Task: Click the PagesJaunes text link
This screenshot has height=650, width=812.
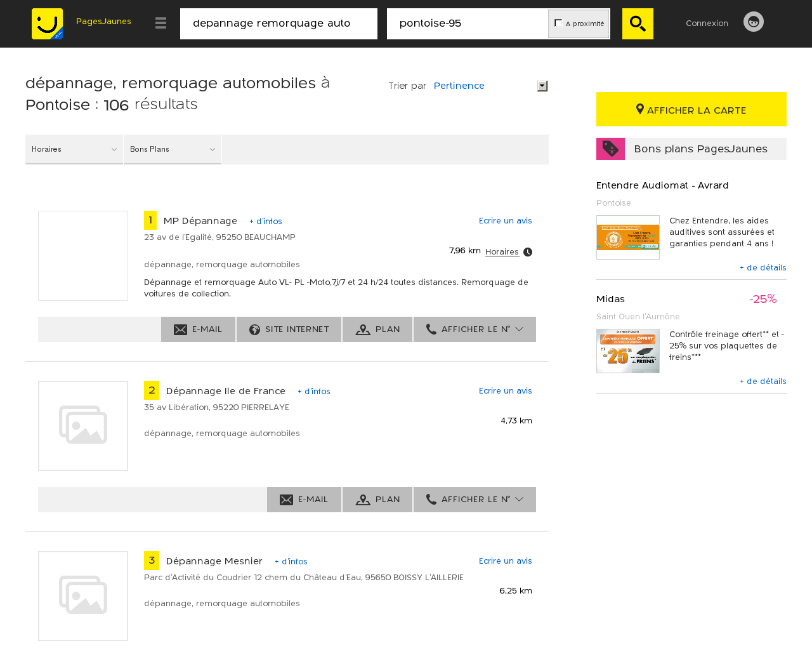Action: pyautogui.click(x=103, y=21)
